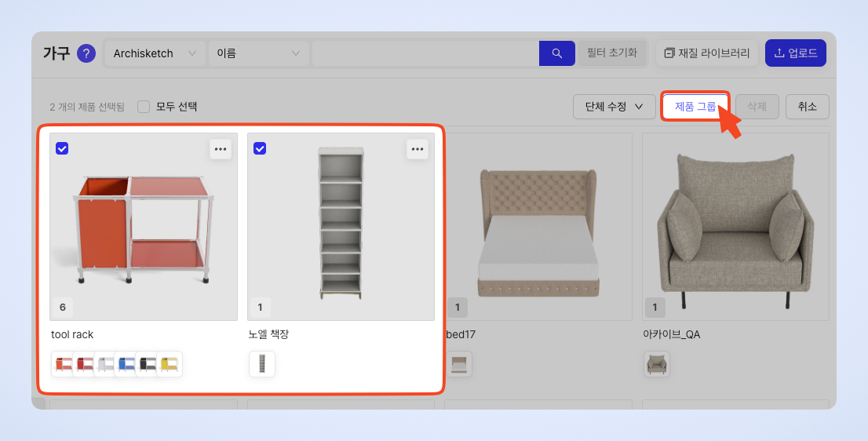Open the 재질 라이브러리 button
This screenshot has width=868, height=441.
point(707,53)
